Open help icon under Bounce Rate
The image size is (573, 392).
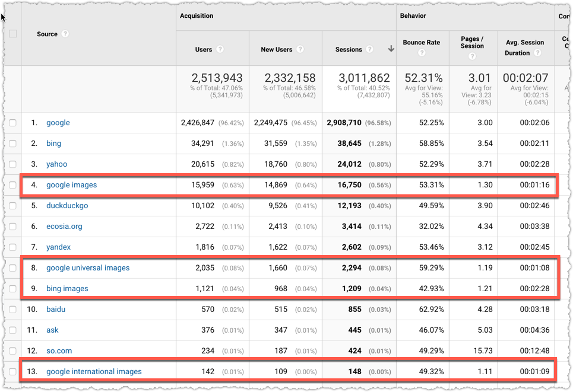pyautogui.click(x=422, y=53)
